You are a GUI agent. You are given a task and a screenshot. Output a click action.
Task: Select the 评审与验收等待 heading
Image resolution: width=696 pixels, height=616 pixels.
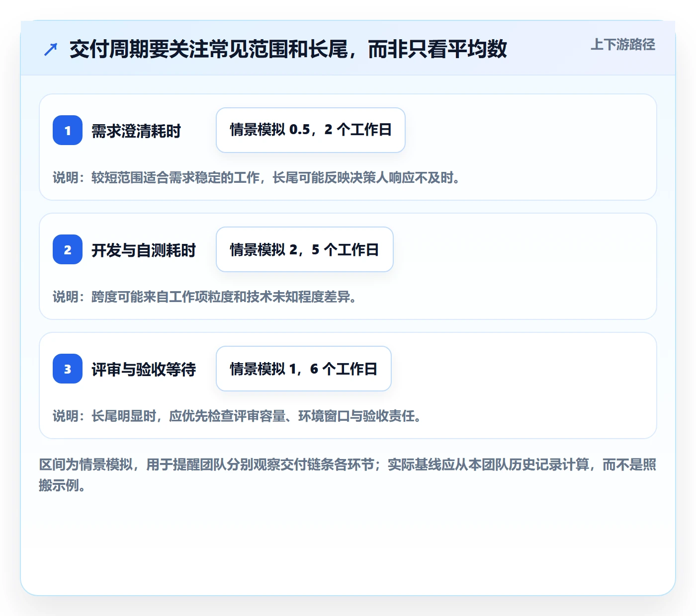pos(144,370)
